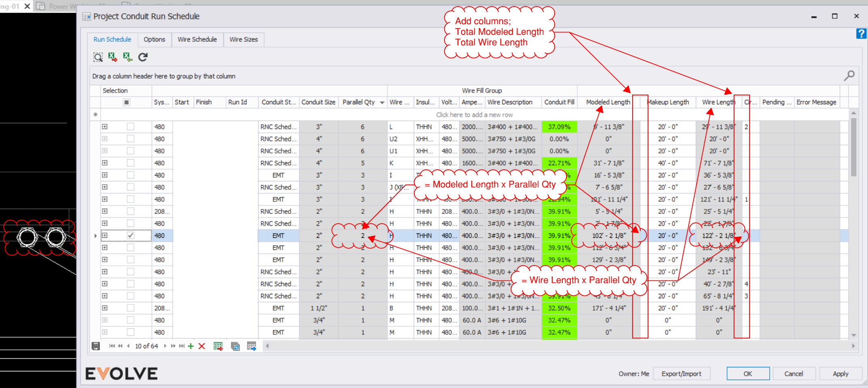Expand the 208 row details with plus icon
The image size is (868, 388).
(x=105, y=211)
